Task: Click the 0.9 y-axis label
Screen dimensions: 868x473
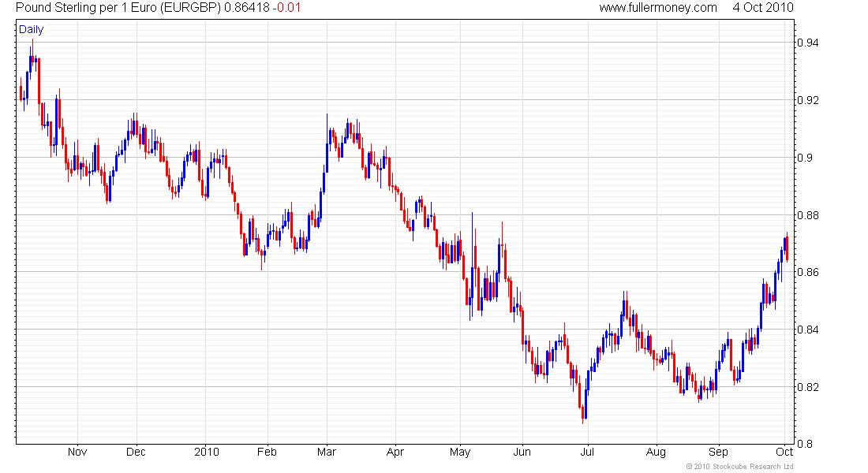Action: (805, 158)
